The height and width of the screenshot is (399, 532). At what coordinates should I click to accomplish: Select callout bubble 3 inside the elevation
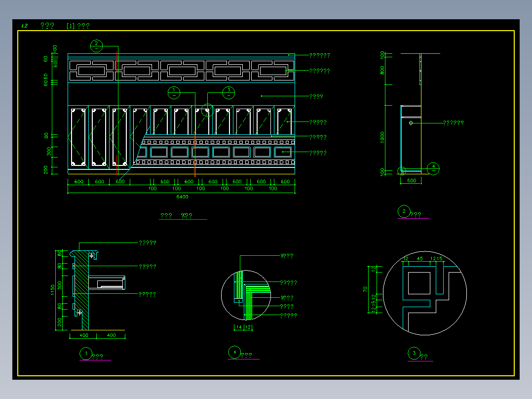tap(228, 92)
